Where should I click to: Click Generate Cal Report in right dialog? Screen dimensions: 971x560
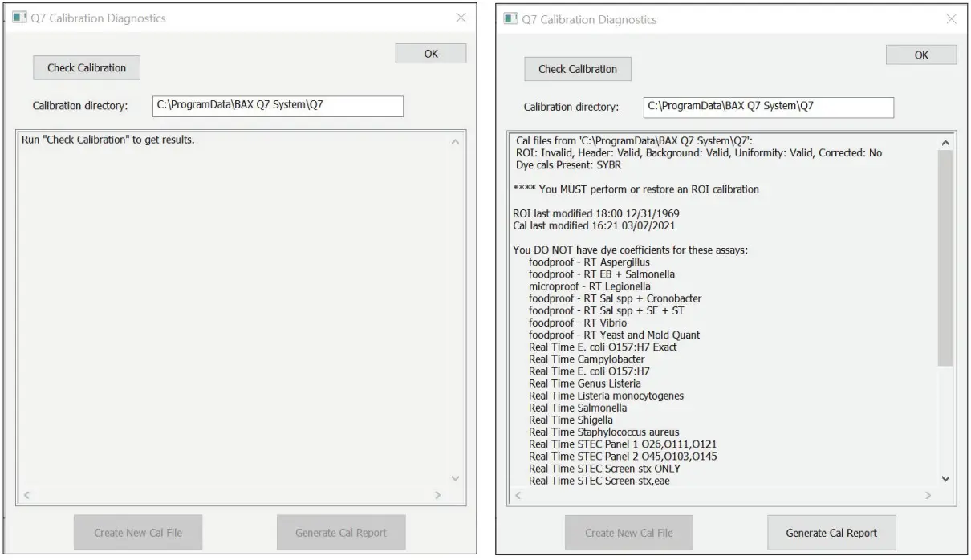pos(831,533)
